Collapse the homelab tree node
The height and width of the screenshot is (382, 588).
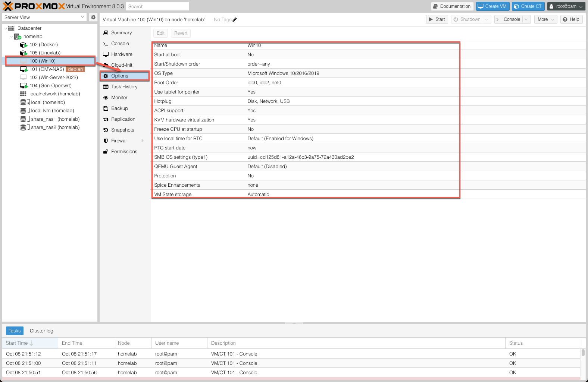(12, 37)
